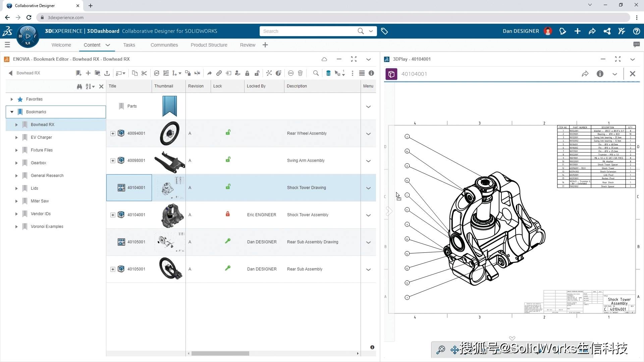644x362 pixels.
Task: Click the open padlock unlock icon in the toolbar
Action: point(257,73)
